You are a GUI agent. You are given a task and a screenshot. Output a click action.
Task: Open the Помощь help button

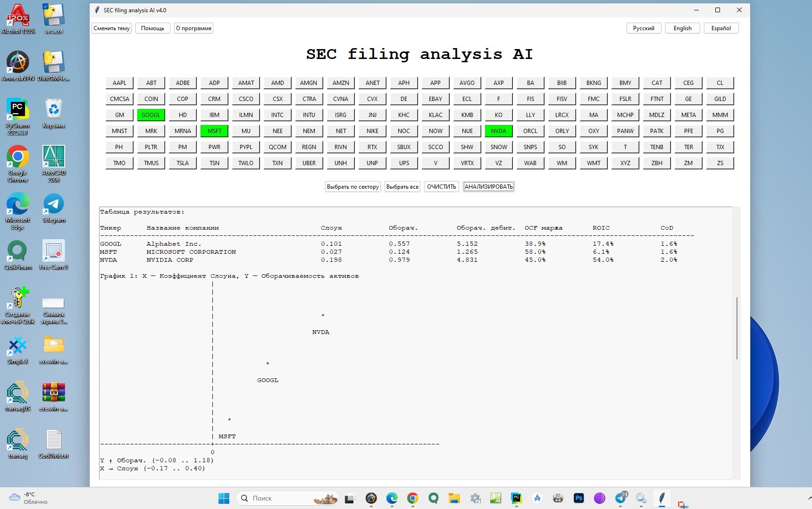click(152, 28)
